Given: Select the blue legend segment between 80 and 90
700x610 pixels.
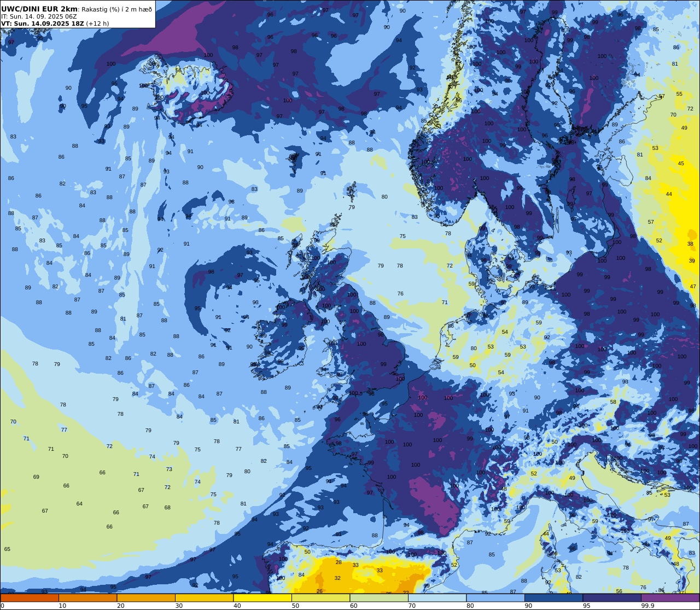Looking at the screenshot, I should (495, 597).
